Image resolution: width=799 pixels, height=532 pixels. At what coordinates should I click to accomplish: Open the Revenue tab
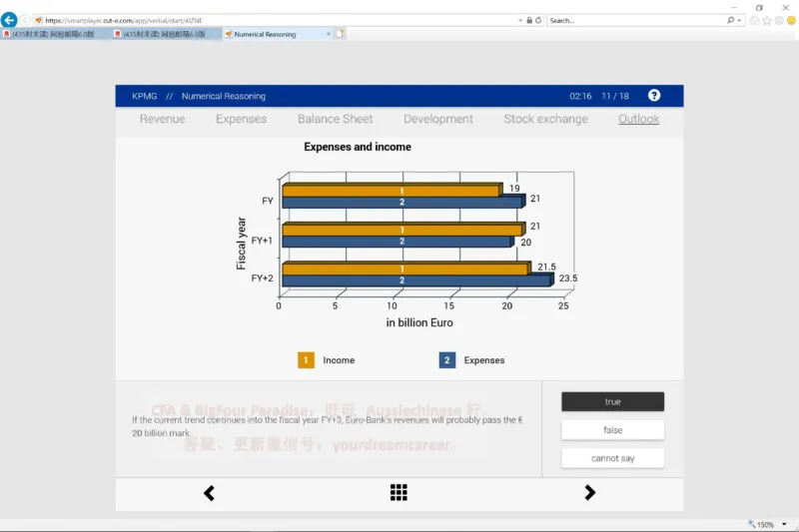tap(162, 119)
